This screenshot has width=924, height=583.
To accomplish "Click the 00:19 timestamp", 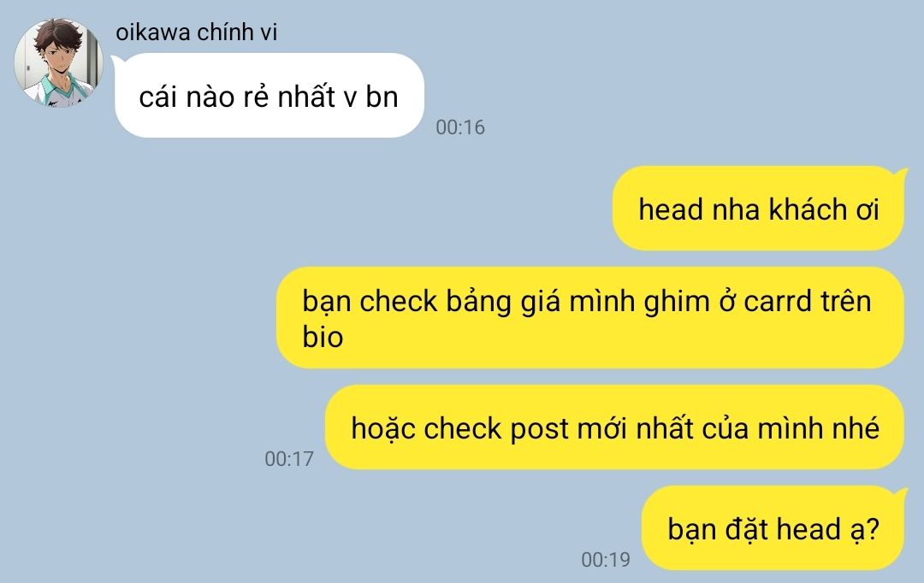I will click(606, 559).
